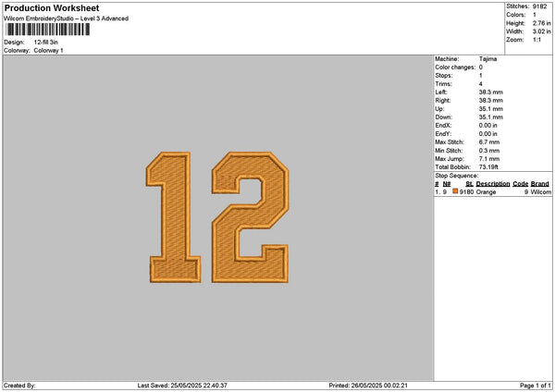Select the Orange stop sequence row
The height and width of the screenshot is (392, 555).
(x=492, y=191)
